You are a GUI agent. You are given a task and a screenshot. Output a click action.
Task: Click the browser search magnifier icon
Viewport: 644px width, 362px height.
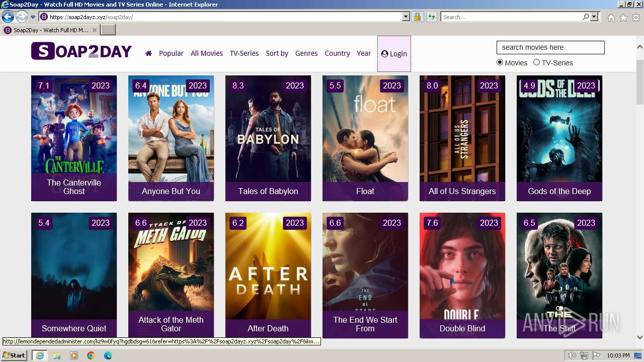[x=586, y=17]
